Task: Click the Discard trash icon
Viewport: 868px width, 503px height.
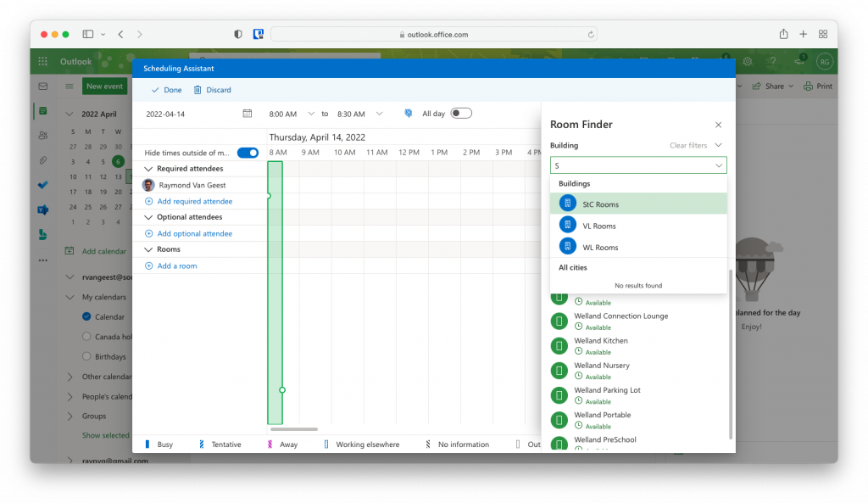Action: pyautogui.click(x=198, y=90)
